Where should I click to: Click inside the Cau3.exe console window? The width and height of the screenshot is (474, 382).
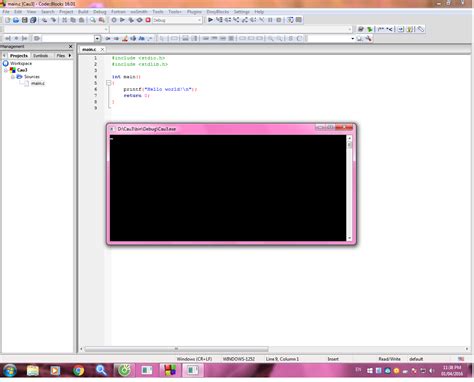(228, 188)
